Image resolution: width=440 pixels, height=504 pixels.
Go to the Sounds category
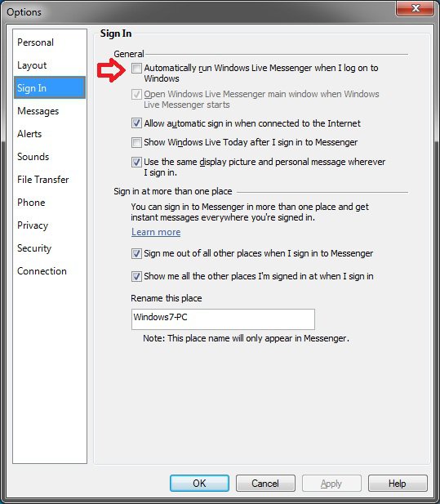click(33, 157)
